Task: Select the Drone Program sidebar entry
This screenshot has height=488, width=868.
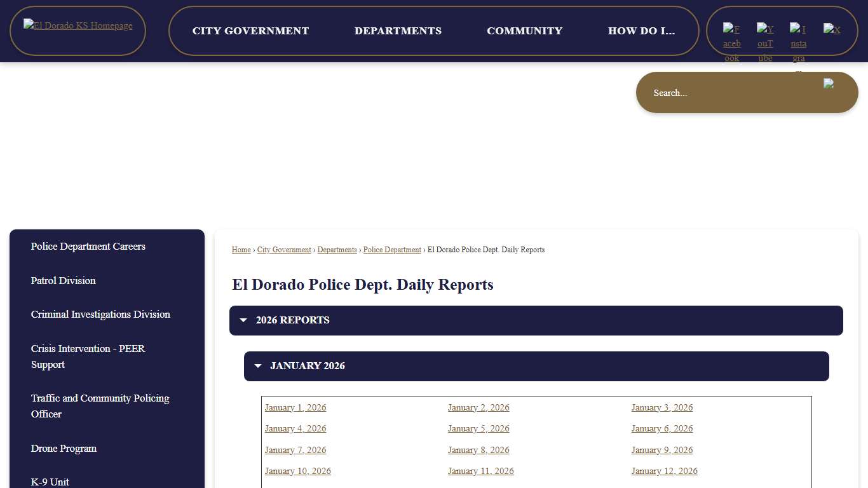Action: tap(64, 449)
